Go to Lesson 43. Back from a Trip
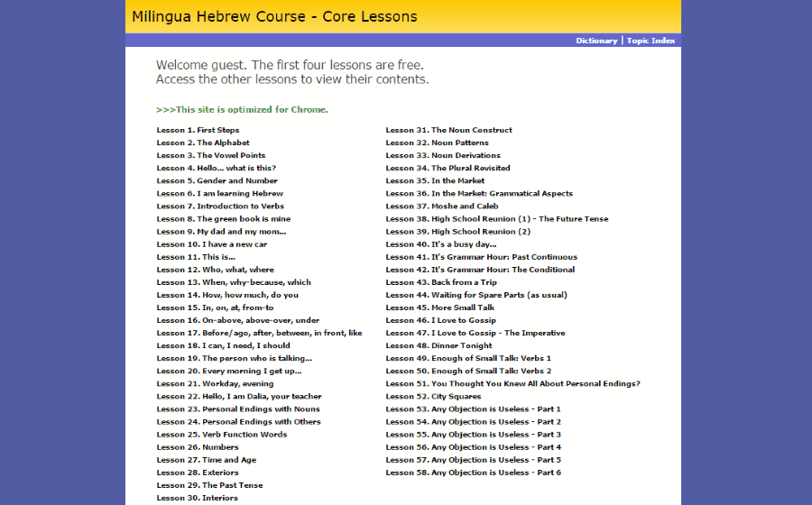Image resolution: width=812 pixels, height=505 pixels. click(x=441, y=282)
